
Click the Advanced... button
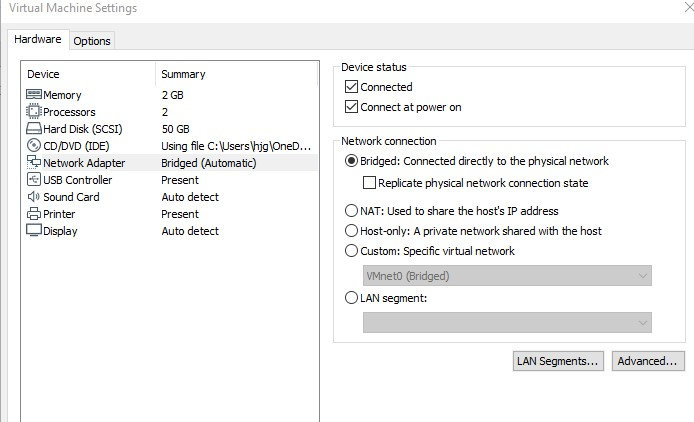tap(648, 360)
